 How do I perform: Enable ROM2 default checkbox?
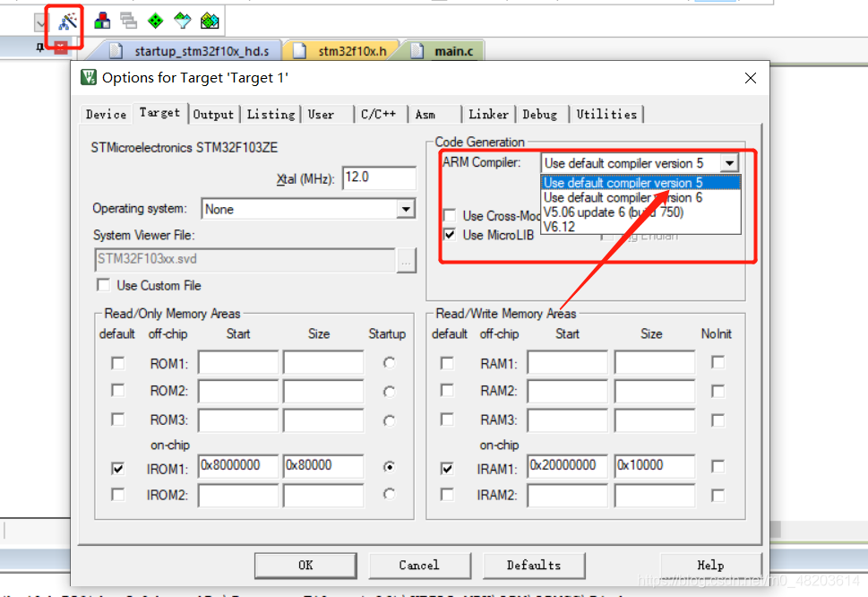point(117,391)
